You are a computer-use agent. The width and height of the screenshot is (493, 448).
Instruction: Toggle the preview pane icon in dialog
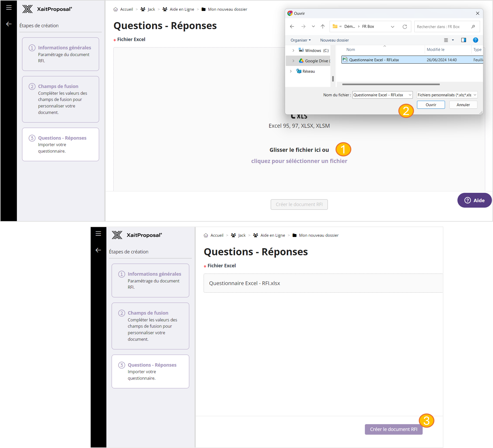[463, 40]
